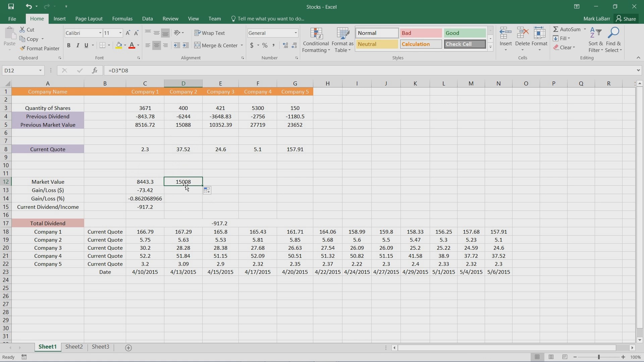Click the Data menu tab
The width and height of the screenshot is (644, 362).
pyautogui.click(x=147, y=18)
